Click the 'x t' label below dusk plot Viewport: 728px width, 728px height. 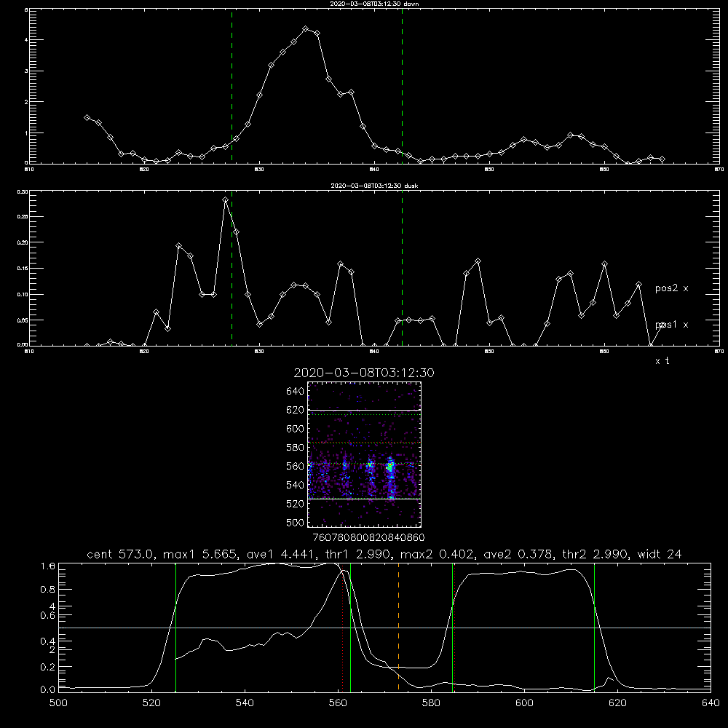[662, 361]
